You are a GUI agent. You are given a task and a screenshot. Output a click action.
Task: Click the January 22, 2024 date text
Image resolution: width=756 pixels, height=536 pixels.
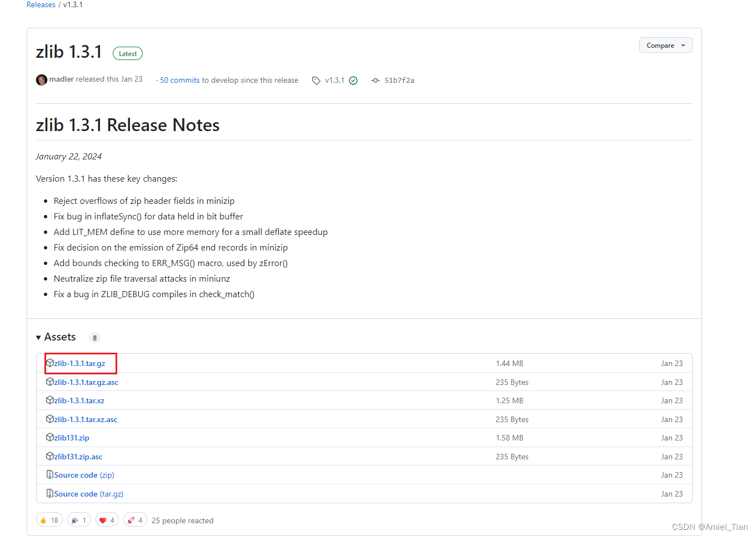pos(69,157)
